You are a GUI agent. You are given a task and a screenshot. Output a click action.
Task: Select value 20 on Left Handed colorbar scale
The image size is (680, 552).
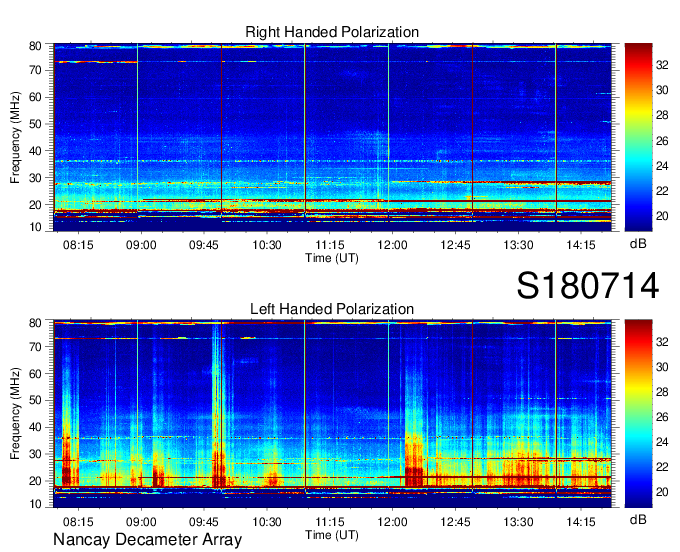click(x=662, y=492)
